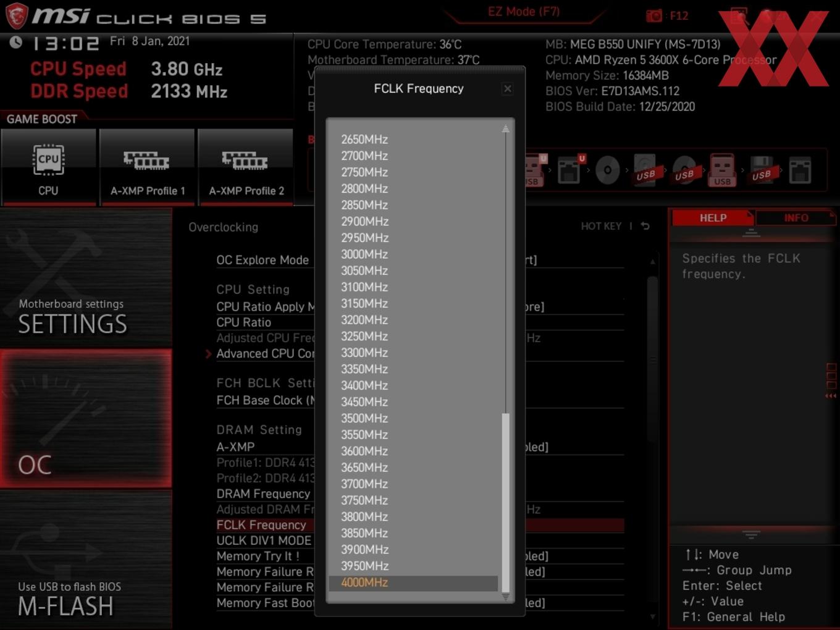Open the OC overclocking section
This screenshot has height=630, width=840.
pyautogui.click(x=86, y=419)
